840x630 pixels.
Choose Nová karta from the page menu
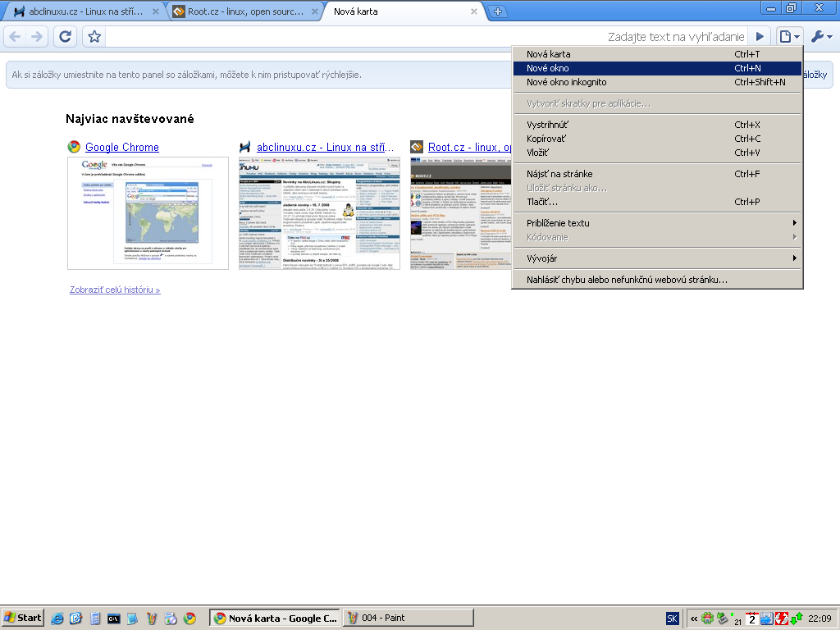coord(657,54)
